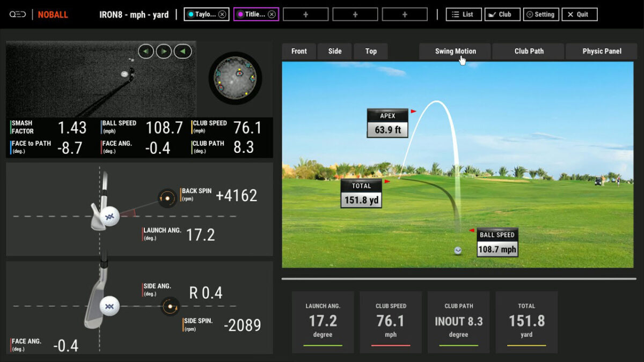
Task: Open the Physic Panel tab
Action: [602, 51]
